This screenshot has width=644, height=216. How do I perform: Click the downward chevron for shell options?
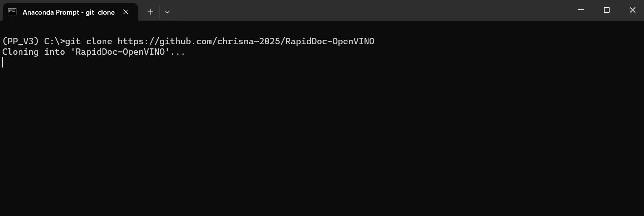point(167,12)
